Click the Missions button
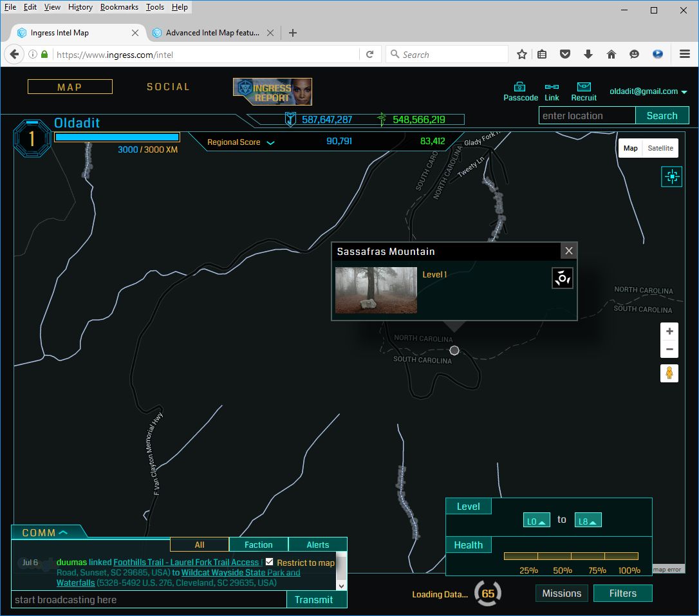This screenshot has height=616, width=699. (x=561, y=593)
